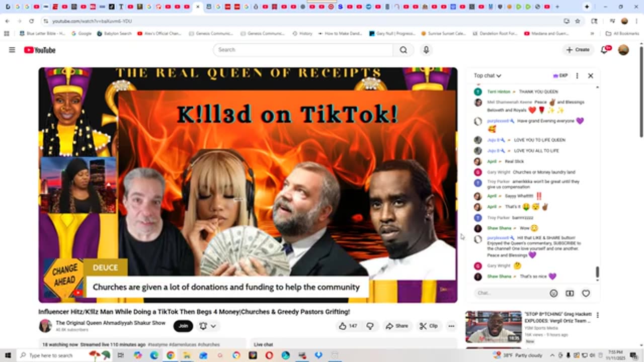Go to the YouTube home logo
Viewport: 644px width, 362px height.
pos(40,50)
